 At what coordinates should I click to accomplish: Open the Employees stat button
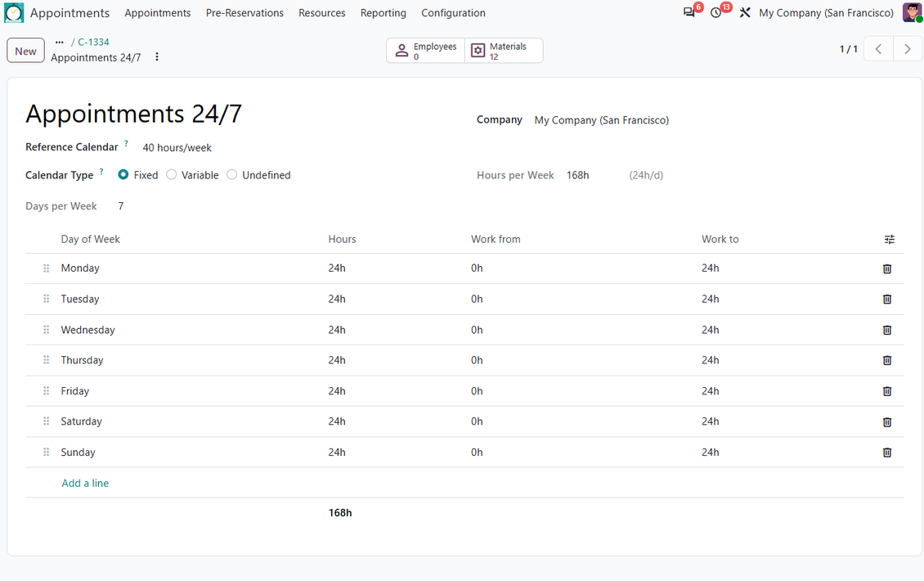click(x=425, y=51)
